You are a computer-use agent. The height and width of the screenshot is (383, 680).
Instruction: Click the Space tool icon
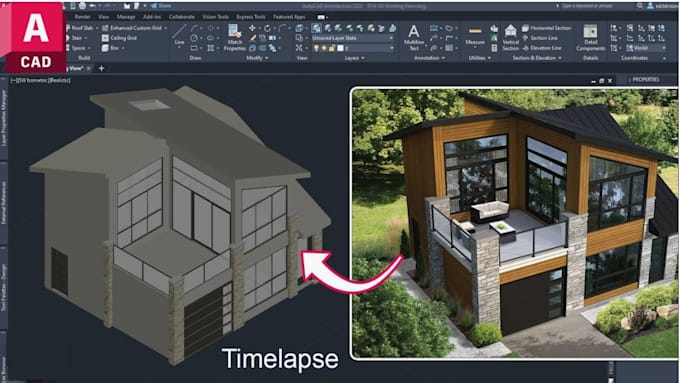coord(68,48)
